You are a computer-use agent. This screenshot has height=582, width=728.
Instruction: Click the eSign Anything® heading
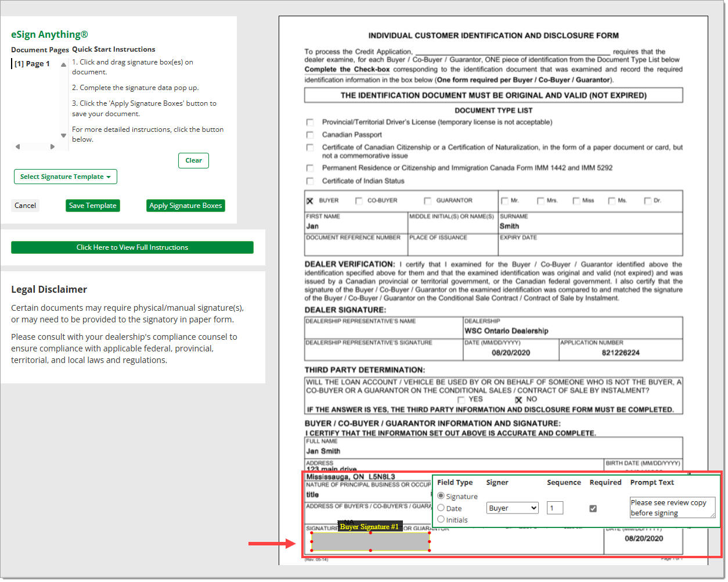(x=49, y=34)
